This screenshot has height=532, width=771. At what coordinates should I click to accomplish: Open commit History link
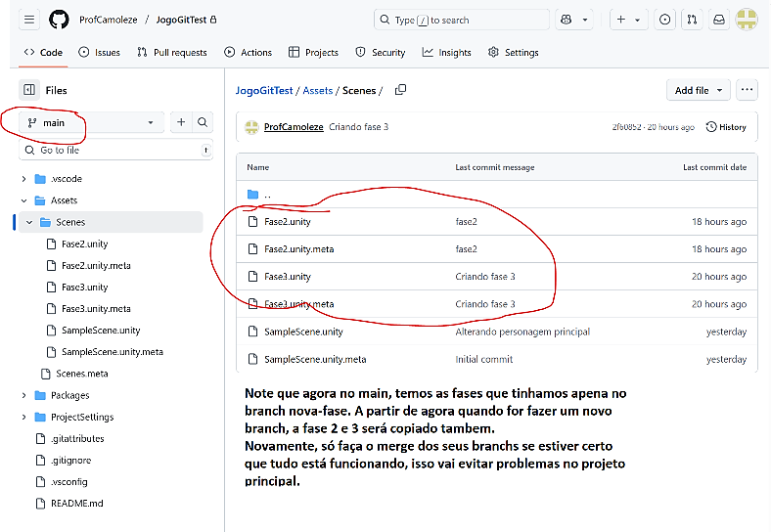[x=725, y=127]
